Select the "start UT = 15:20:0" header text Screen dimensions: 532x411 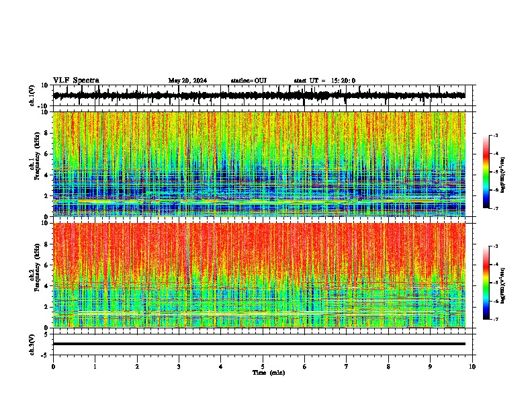[x=324, y=81]
